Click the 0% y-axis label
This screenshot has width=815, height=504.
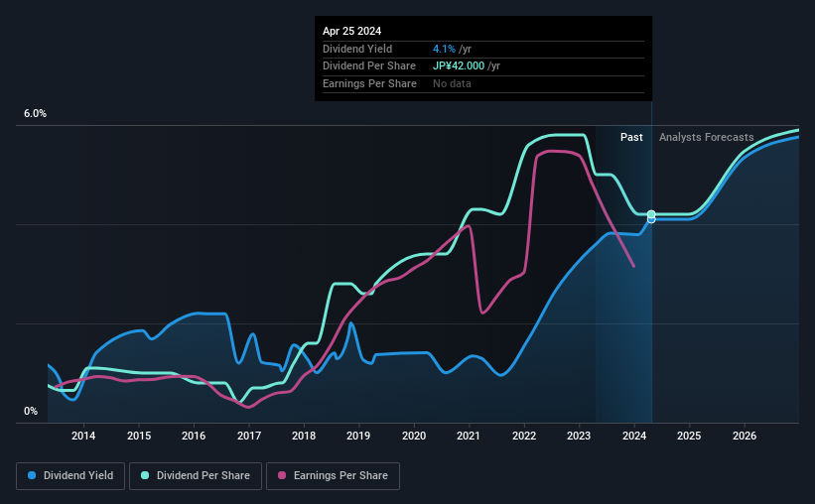[x=31, y=411]
